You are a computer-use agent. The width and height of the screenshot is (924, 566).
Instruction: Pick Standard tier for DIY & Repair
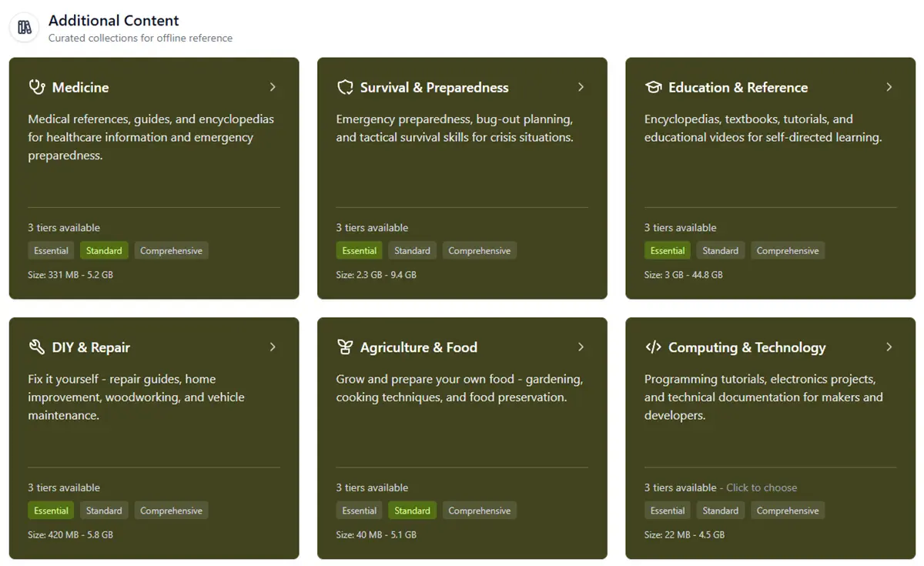(x=104, y=511)
